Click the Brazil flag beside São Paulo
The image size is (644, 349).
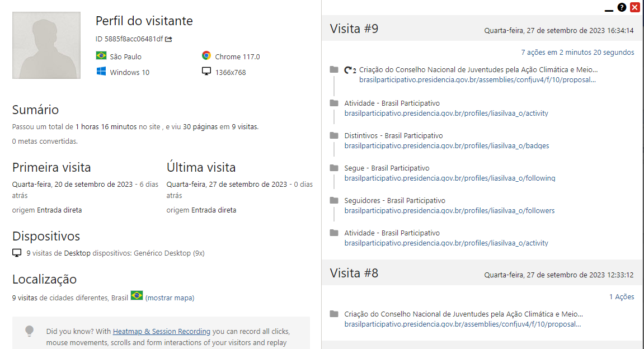pyautogui.click(x=101, y=56)
